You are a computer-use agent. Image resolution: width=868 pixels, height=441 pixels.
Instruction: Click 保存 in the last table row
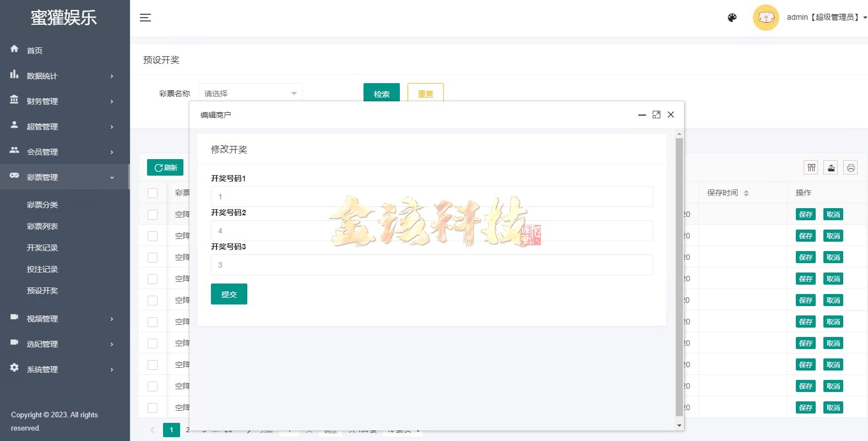coord(806,408)
